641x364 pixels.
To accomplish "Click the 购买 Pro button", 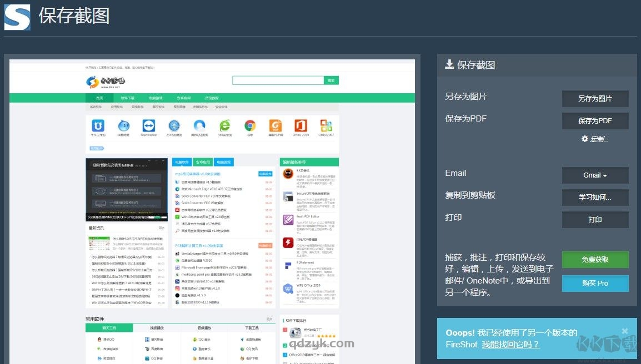I will click(x=595, y=284).
